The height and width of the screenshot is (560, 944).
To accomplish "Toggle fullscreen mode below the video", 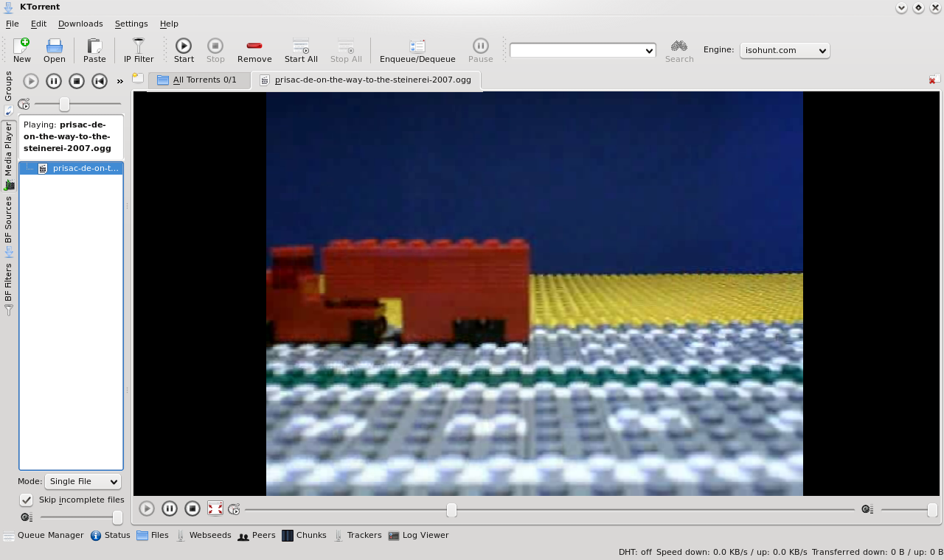I will coord(215,508).
